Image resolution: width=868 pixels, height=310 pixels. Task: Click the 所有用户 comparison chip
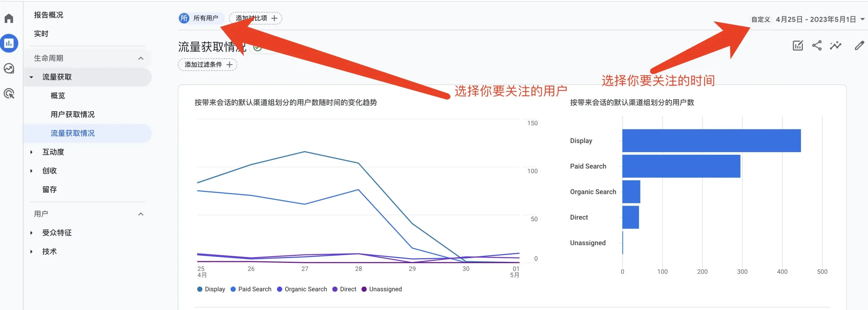pyautogui.click(x=201, y=18)
